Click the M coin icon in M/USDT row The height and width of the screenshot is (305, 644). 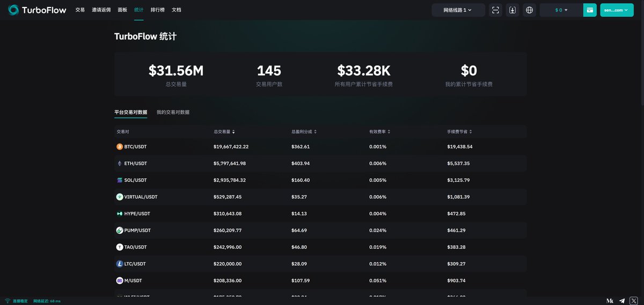[x=120, y=280]
